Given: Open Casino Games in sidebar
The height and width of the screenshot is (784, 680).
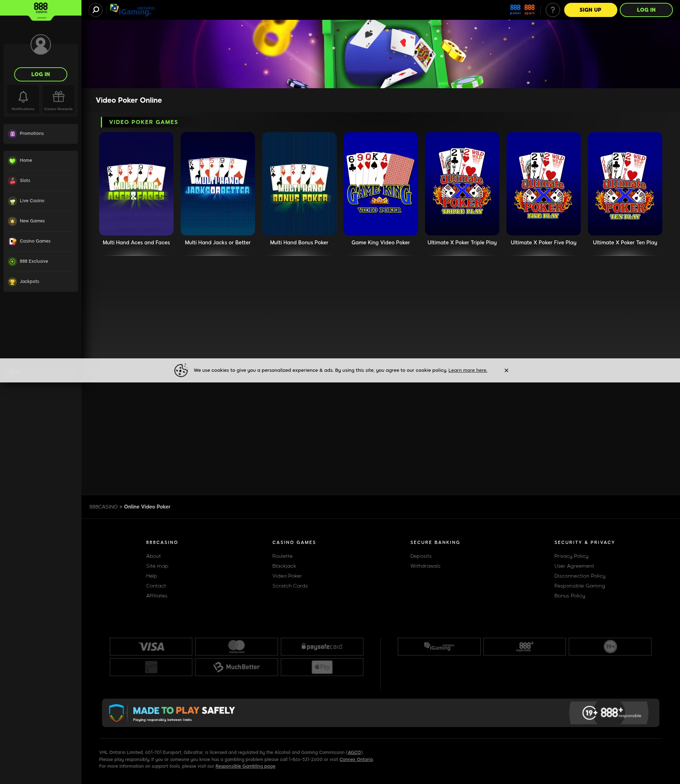Looking at the screenshot, I should coord(41,241).
